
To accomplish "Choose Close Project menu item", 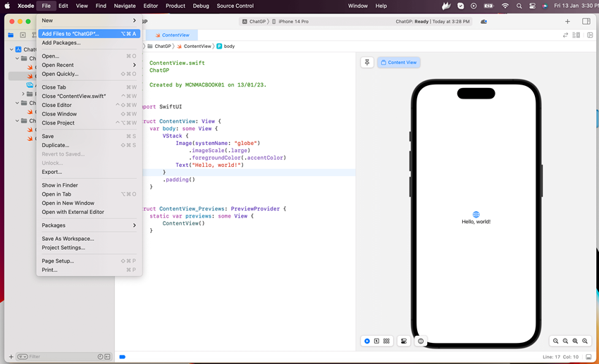I will coord(89,123).
